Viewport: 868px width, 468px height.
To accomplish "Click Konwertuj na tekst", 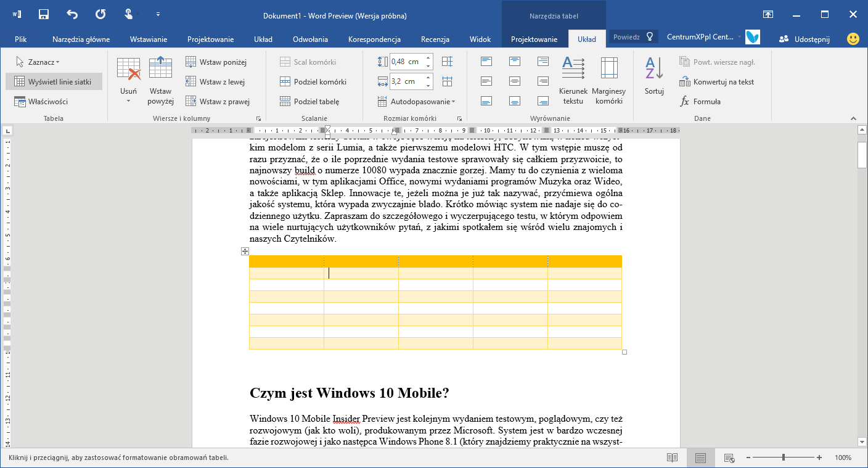I will pos(717,82).
